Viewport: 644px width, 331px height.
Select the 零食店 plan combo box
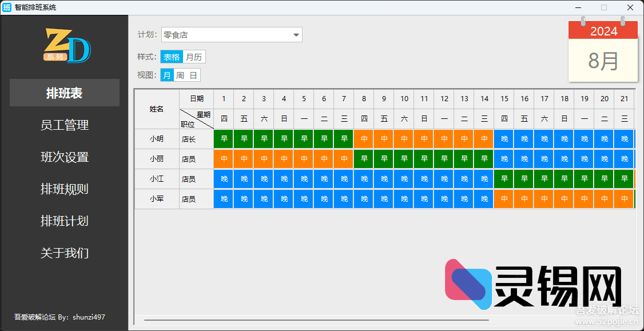pyautogui.click(x=226, y=35)
